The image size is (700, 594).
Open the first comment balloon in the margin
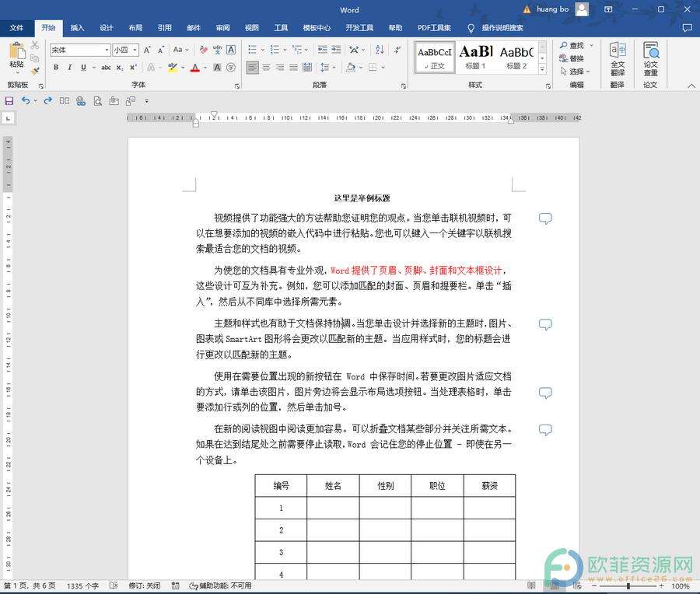(x=545, y=218)
